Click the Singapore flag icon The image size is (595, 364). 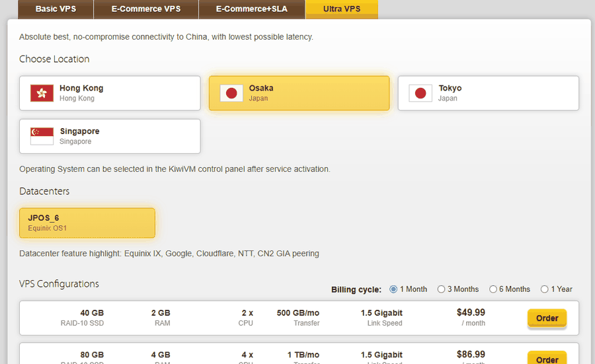point(42,136)
